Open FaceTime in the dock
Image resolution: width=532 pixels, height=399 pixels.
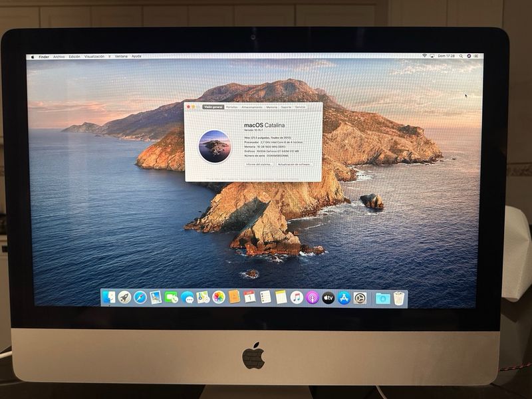coord(172,297)
